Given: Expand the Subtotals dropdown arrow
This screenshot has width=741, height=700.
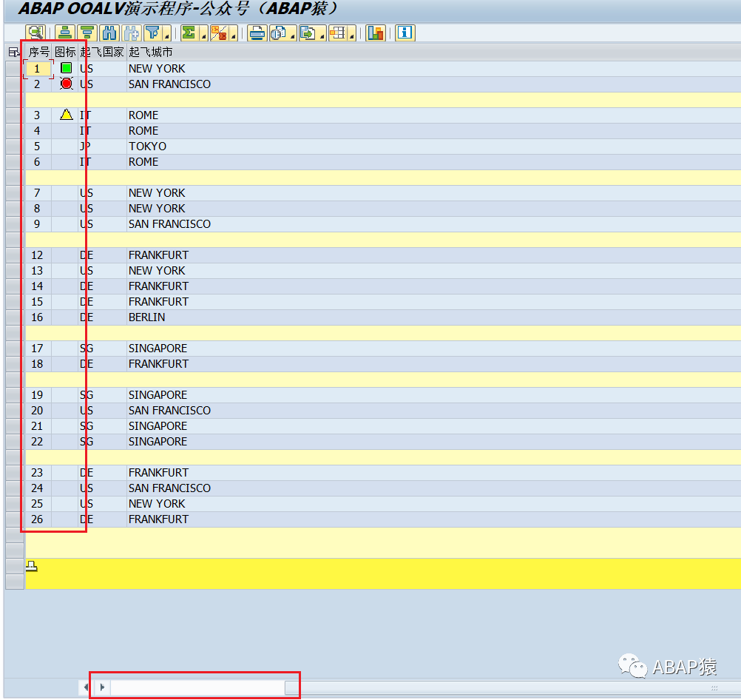Looking at the screenshot, I should (x=234, y=34).
